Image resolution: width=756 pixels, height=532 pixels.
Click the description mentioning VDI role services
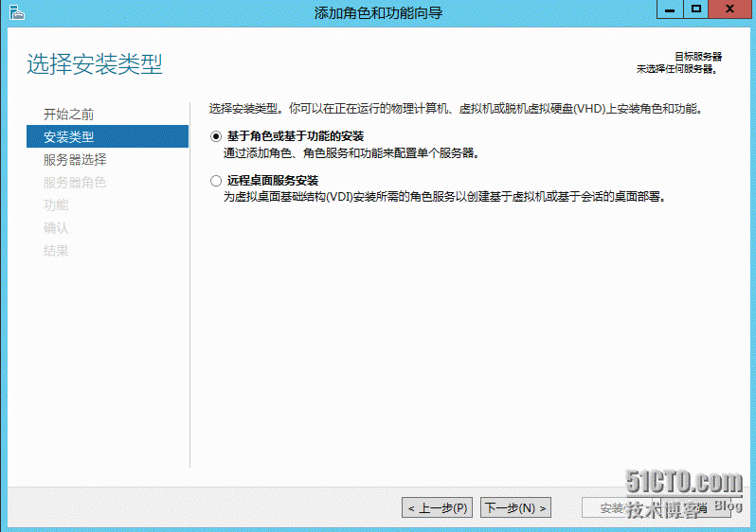click(x=444, y=197)
